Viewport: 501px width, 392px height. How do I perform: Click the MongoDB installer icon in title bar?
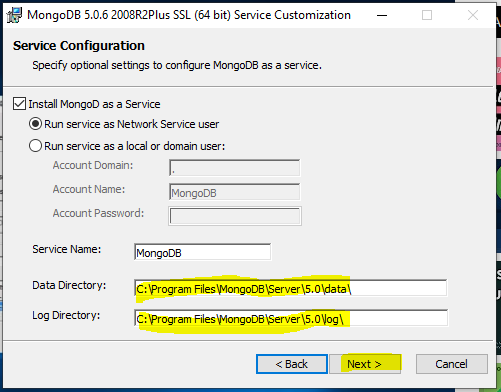click(14, 15)
